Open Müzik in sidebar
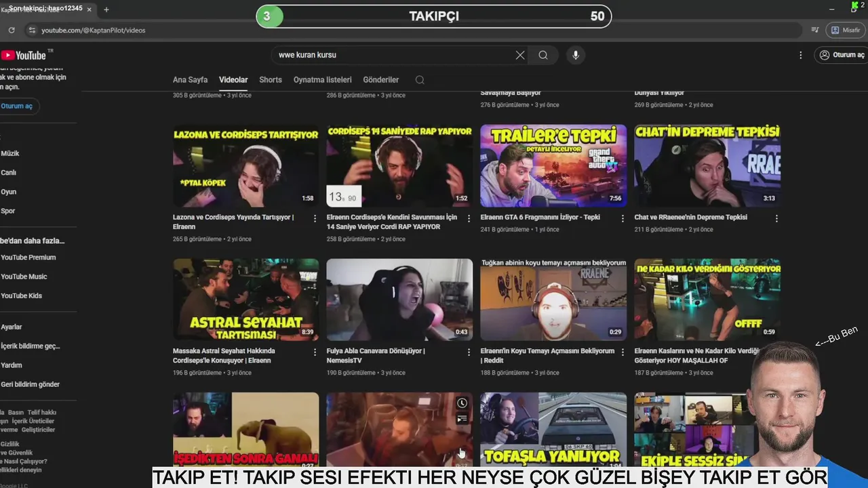 [x=10, y=154]
